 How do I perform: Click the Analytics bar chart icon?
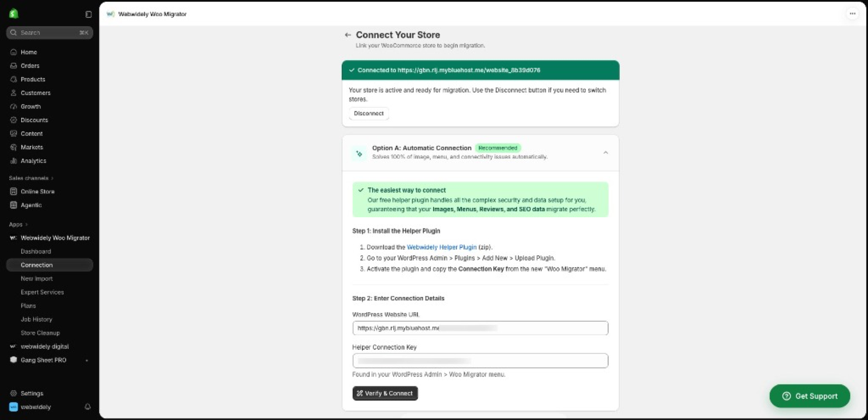(14, 161)
